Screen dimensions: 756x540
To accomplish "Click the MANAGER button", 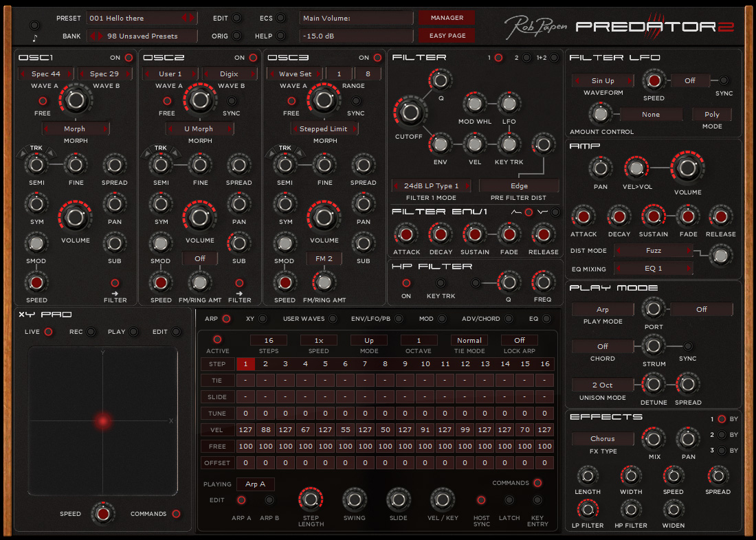I will pos(446,17).
